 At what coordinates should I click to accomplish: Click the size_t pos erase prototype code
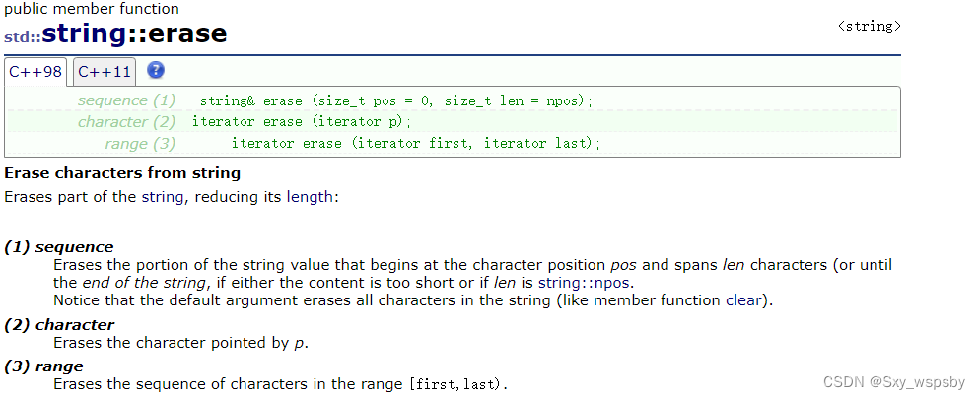point(396,101)
